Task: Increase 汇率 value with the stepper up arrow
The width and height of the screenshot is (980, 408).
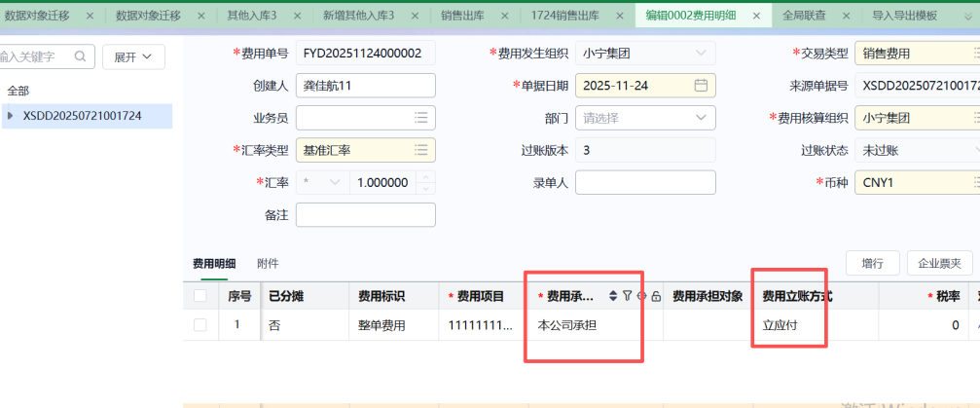Action: tap(424, 177)
